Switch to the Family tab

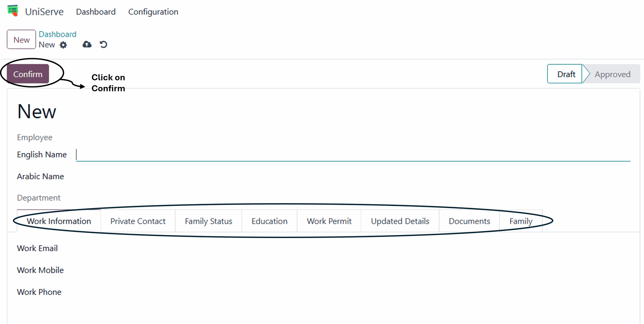pyautogui.click(x=521, y=221)
